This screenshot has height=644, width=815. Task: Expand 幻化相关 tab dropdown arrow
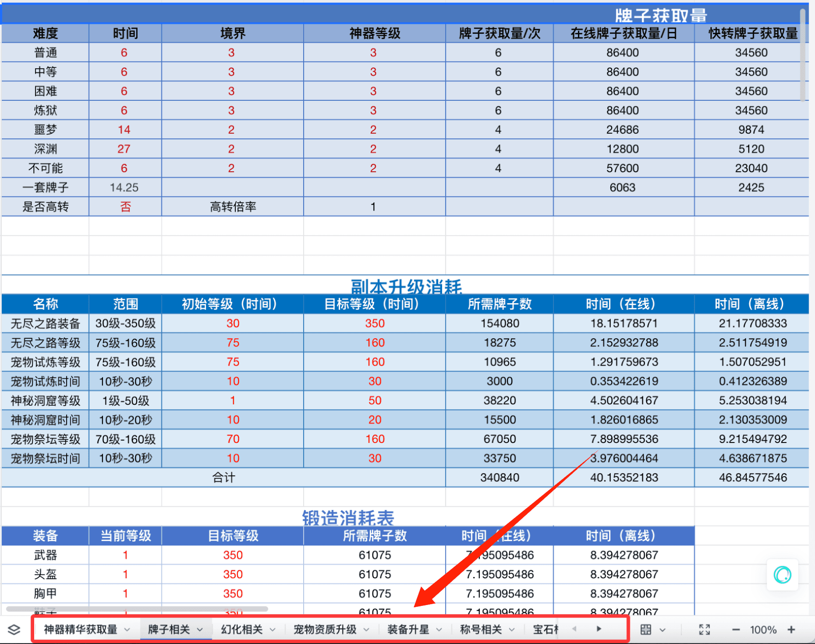273,630
